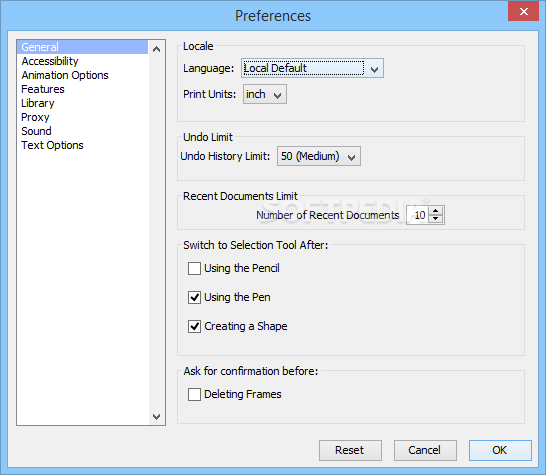Select the Accessibility category
Screen dimensions: 546x475
[50, 61]
